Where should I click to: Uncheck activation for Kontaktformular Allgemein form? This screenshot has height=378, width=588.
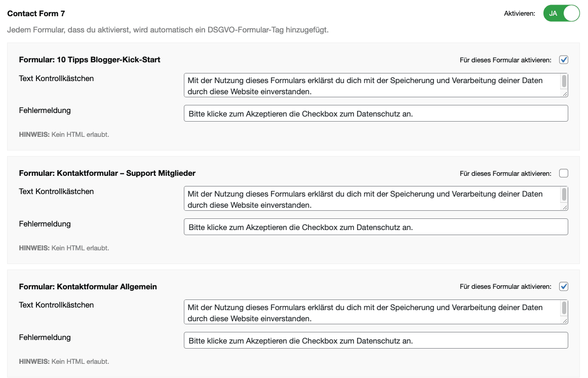click(564, 287)
